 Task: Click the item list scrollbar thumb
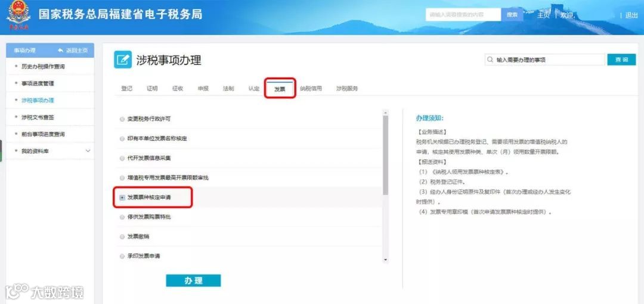(385, 155)
